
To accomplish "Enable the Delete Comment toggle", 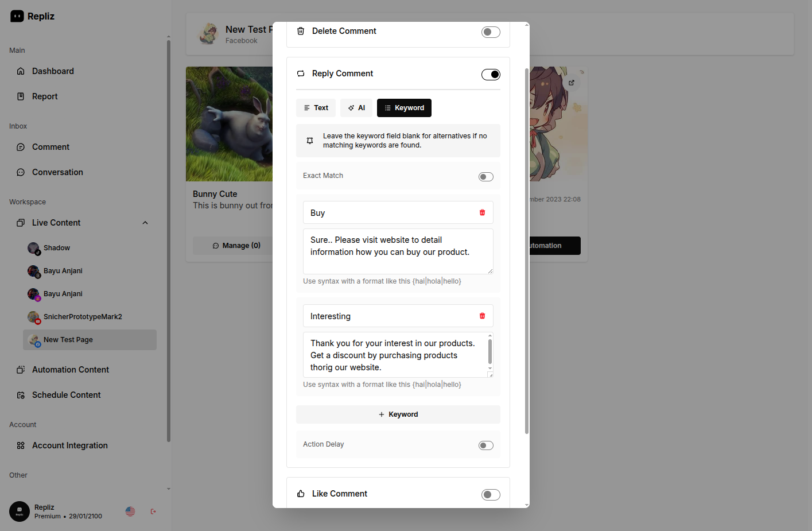I will [x=491, y=32].
